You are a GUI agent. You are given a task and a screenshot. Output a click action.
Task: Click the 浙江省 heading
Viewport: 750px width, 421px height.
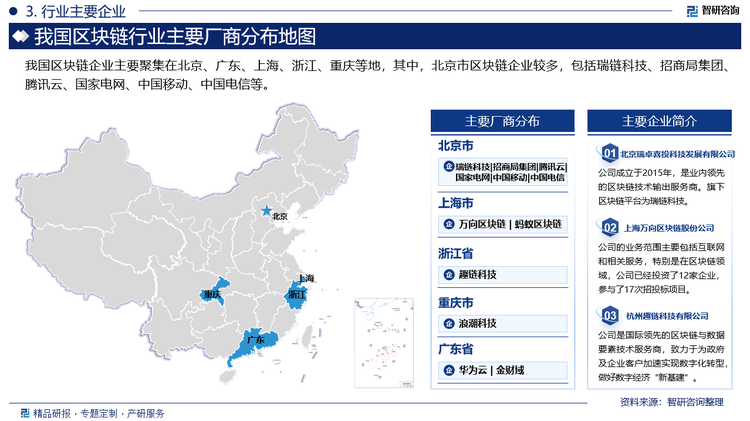click(x=456, y=253)
